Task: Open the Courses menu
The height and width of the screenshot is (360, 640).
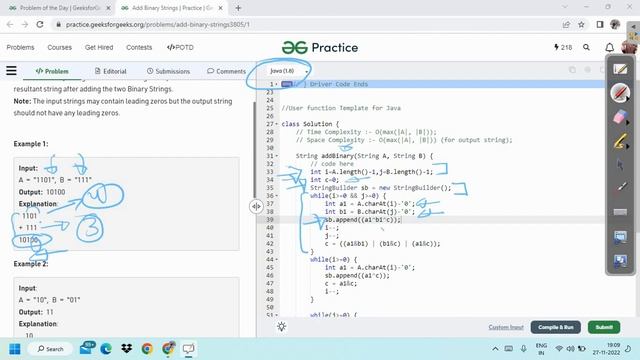Action: pyautogui.click(x=60, y=47)
